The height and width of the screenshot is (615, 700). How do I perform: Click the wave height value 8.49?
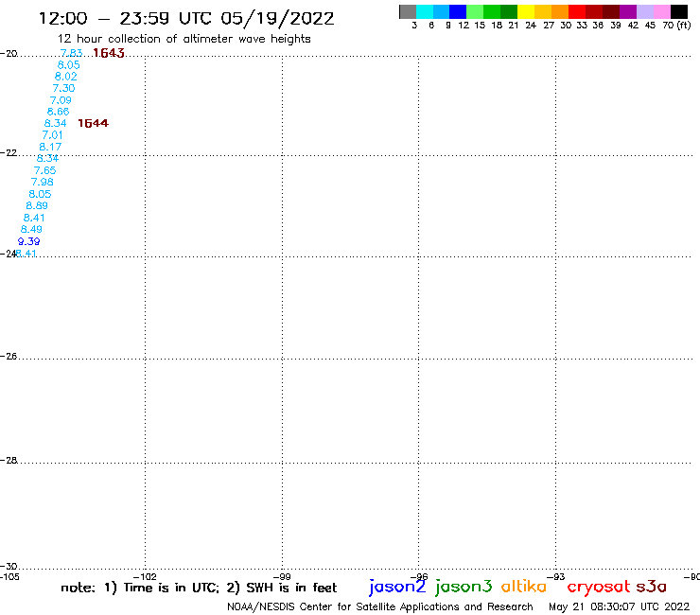point(31,229)
